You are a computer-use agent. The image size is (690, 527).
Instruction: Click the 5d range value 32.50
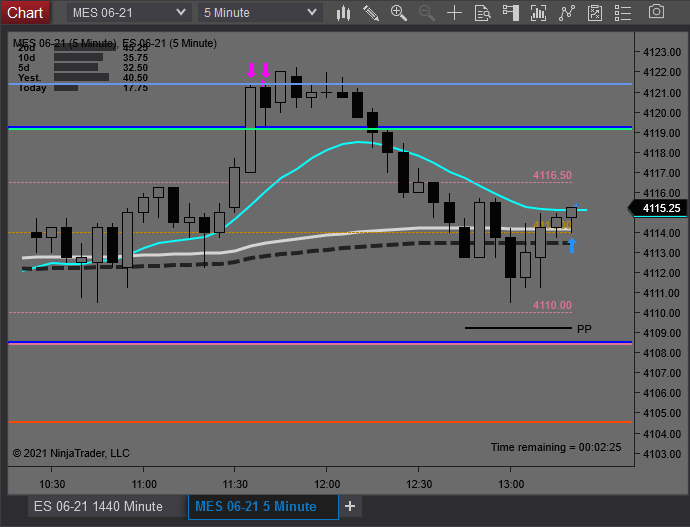136,68
